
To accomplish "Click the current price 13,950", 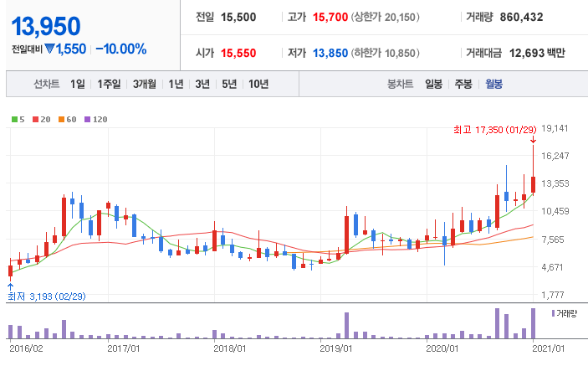I will tap(46, 27).
